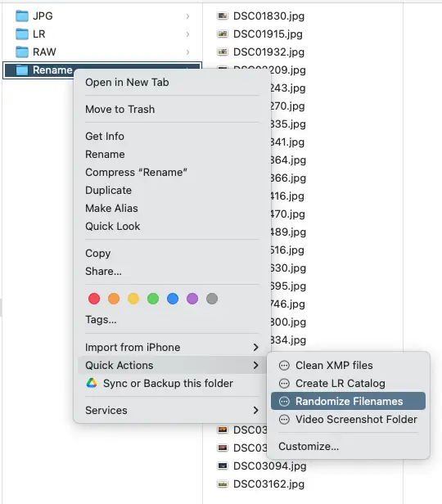Click the Create LR Catalog action icon
The height and width of the screenshot is (504, 442).
tap(284, 383)
